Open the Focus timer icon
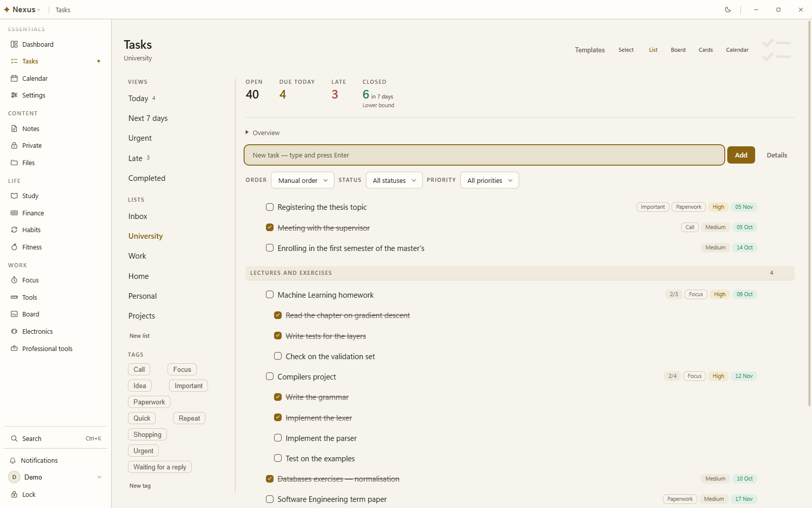 click(14, 280)
